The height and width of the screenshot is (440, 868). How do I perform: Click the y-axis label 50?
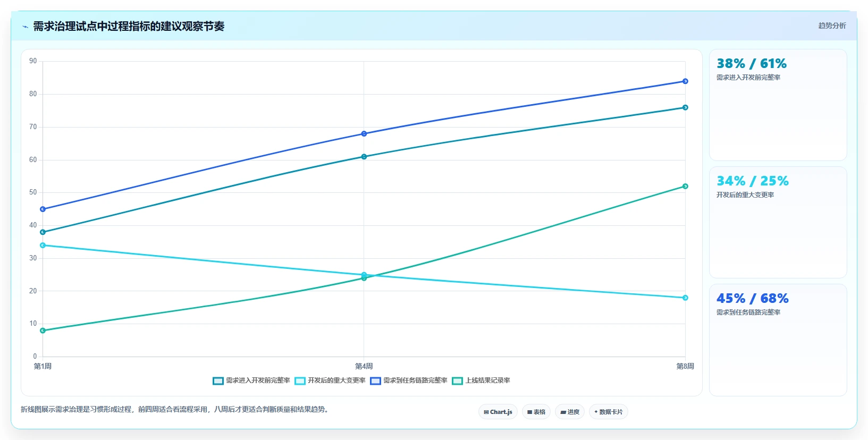coord(33,192)
